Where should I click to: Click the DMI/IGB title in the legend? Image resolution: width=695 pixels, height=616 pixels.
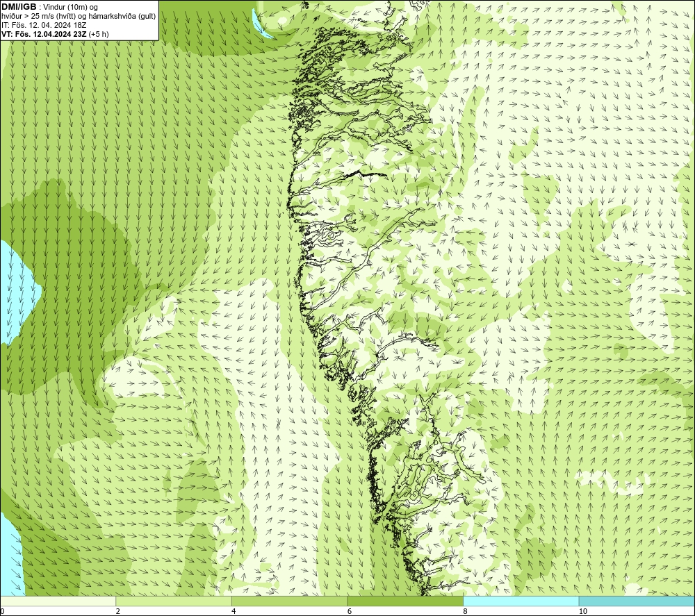(x=19, y=7)
